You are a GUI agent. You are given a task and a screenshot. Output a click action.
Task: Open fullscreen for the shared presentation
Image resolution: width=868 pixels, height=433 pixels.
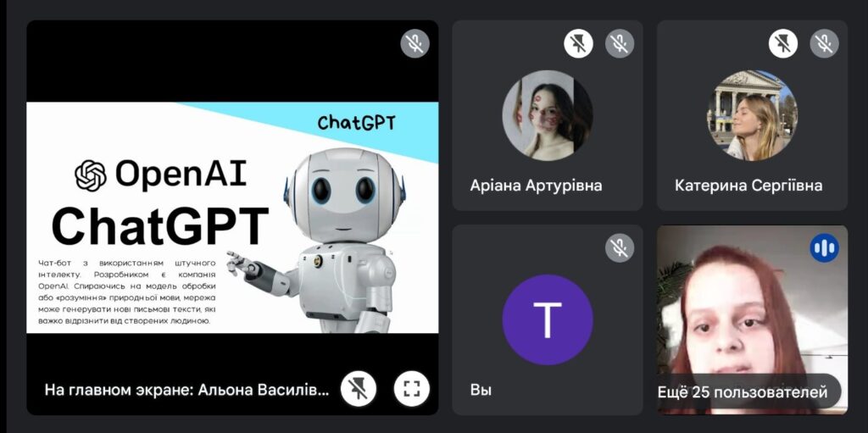[x=411, y=389]
